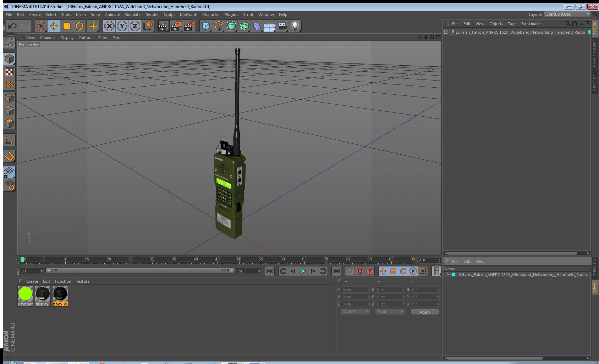
Task: Go to end of animation
Action: pyautogui.click(x=336, y=271)
